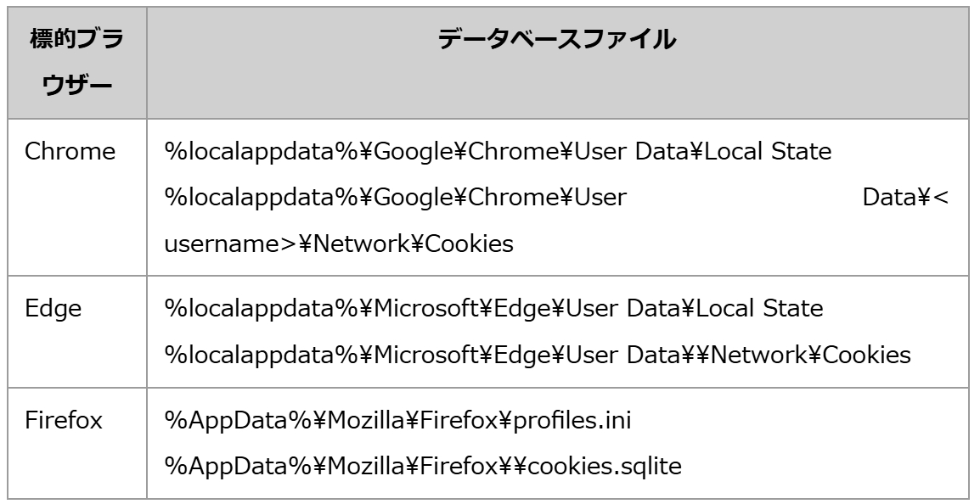Click the username>¥Network¥Cookies text line
The height and width of the screenshot is (504, 980).
(339, 244)
